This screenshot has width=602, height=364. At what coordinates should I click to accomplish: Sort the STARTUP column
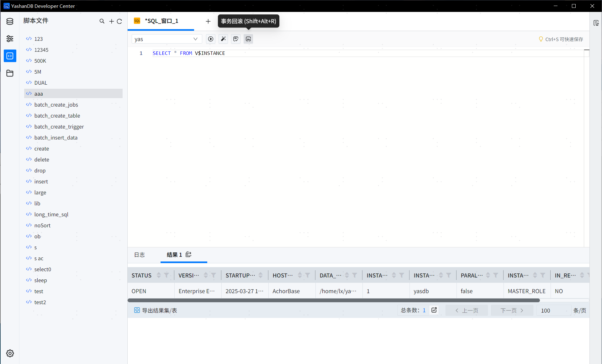pos(261,275)
